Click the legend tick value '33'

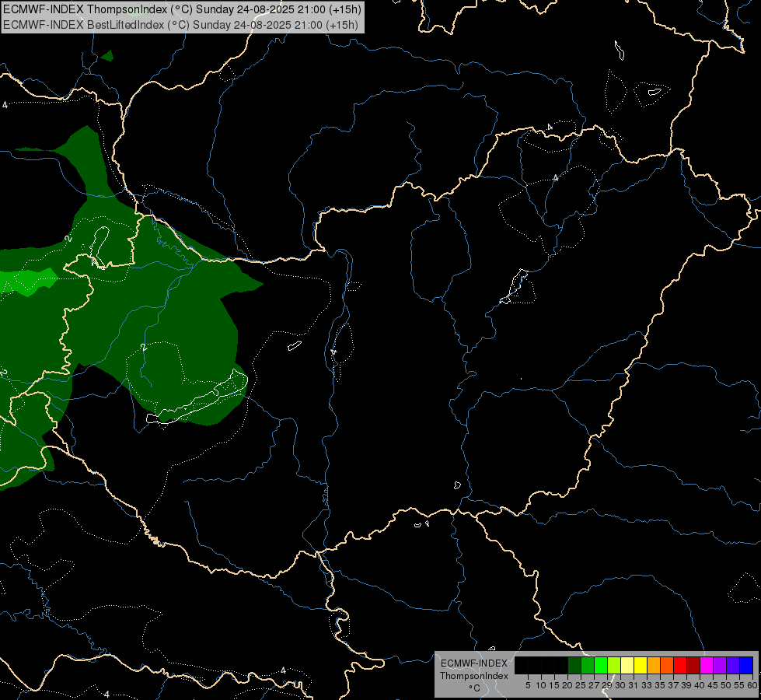pos(647,685)
